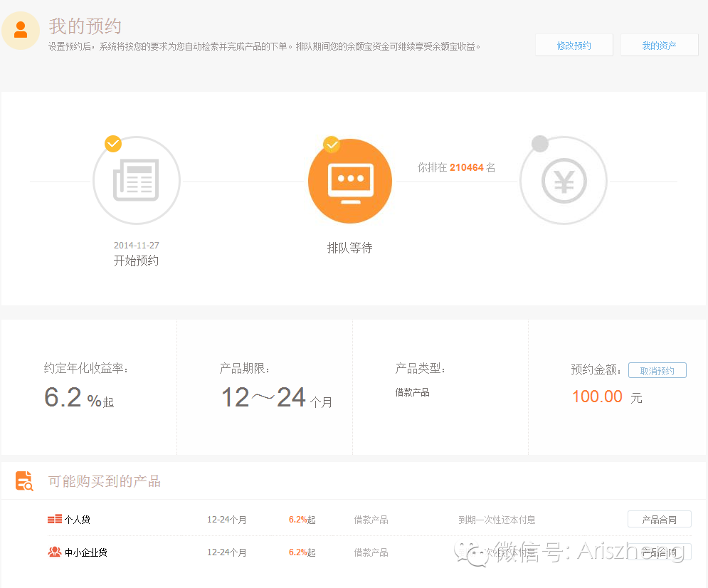
Task: Click the grey pending dot on yen step
Action: pyautogui.click(x=540, y=144)
